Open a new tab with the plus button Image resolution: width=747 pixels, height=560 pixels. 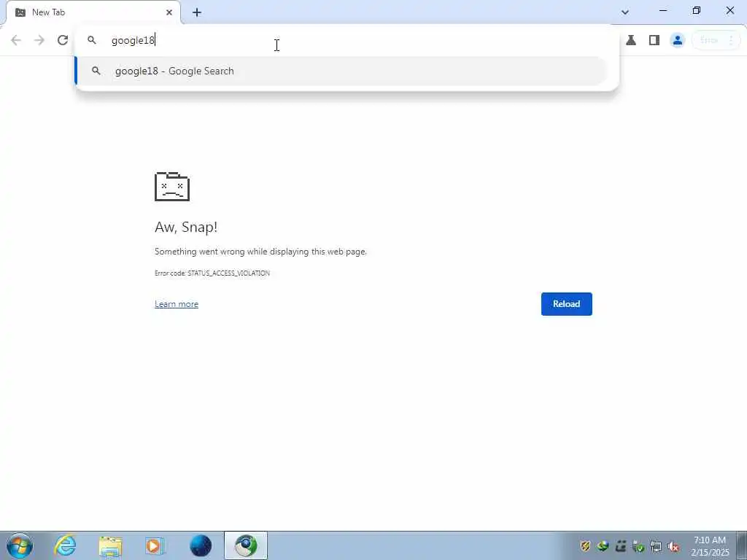pyautogui.click(x=197, y=12)
